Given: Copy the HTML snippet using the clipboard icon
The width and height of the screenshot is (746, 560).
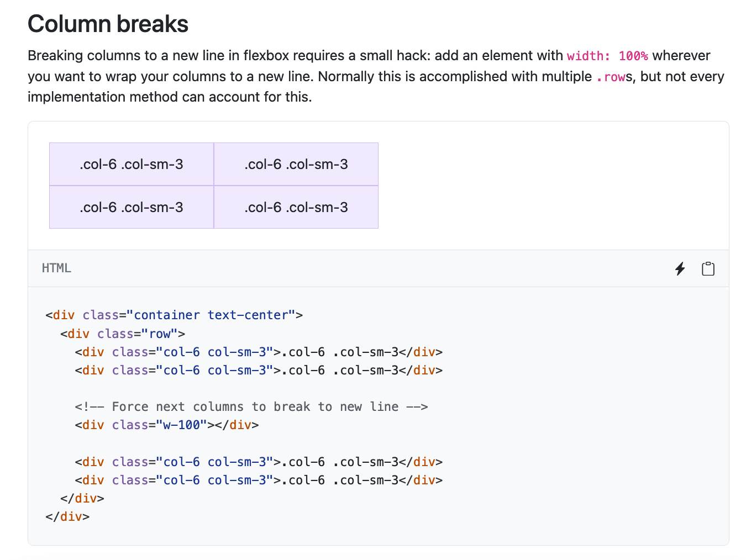Looking at the screenshot, I should click(708, 268).
